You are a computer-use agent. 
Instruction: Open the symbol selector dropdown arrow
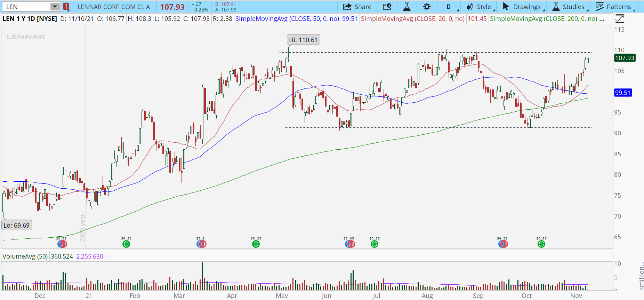click(55, 7)
